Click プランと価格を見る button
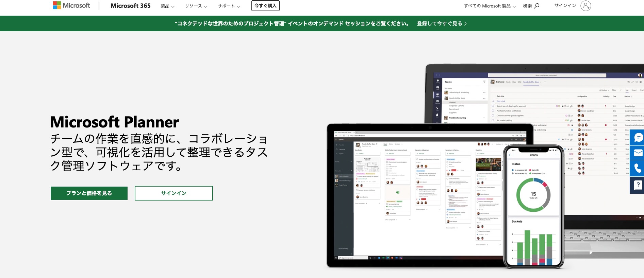The width and height of the screenshot is (644, 278). tap(89, 193)
